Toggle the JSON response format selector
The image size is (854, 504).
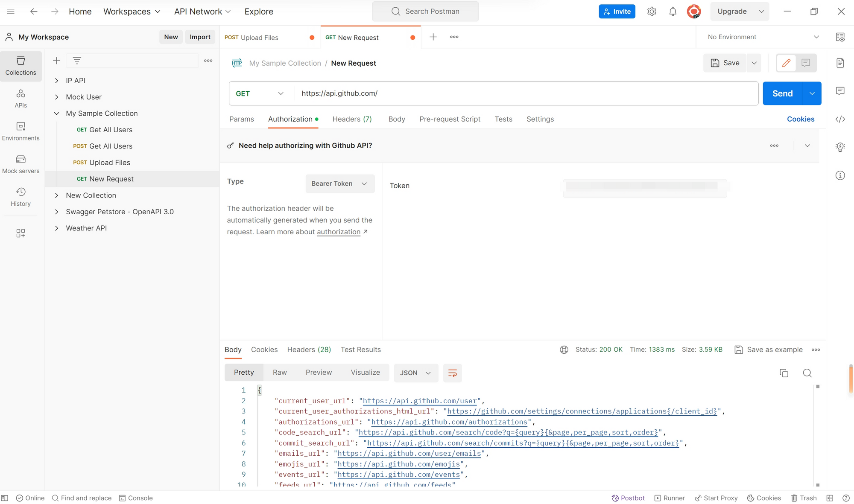coord(415,373)
